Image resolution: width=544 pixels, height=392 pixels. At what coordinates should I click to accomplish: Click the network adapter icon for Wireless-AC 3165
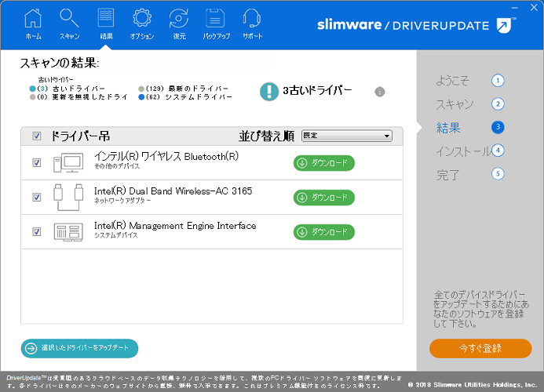tap(68, 198)
